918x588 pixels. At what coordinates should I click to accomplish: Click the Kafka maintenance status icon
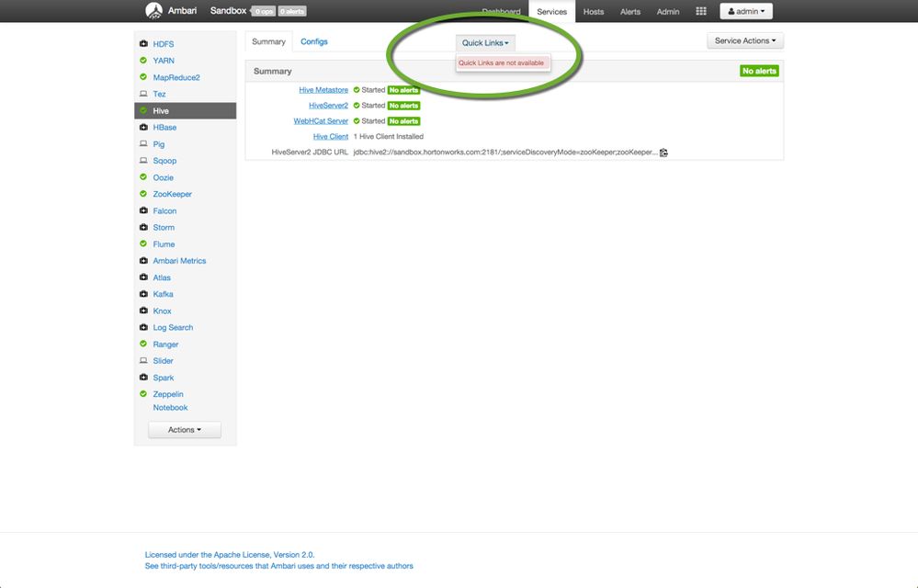click(x=143, y=294)
